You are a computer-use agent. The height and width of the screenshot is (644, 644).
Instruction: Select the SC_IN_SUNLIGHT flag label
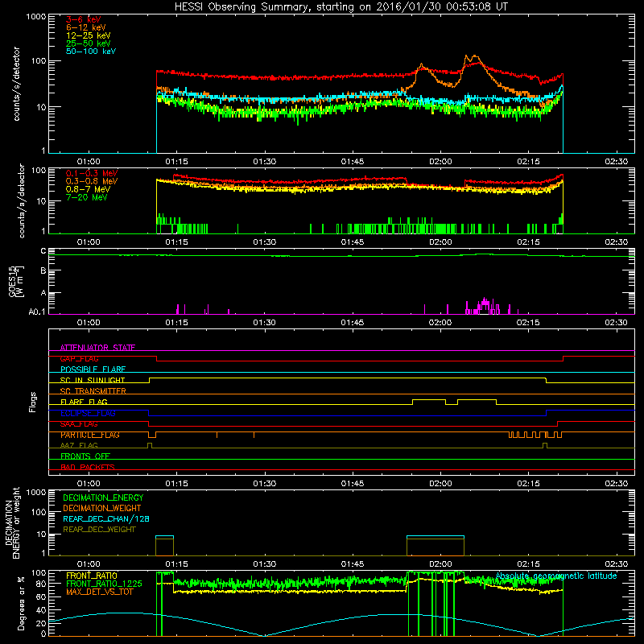(93, 380)
